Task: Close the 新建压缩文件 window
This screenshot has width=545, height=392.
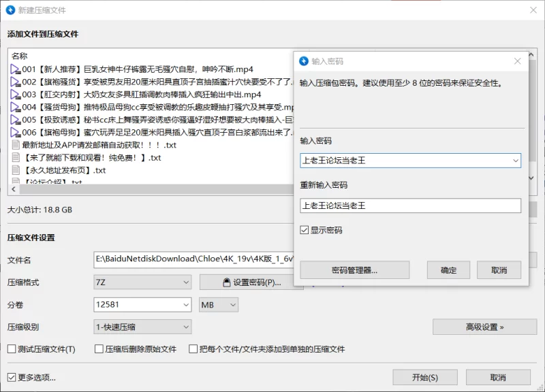Action: pyautogui.click(x=533, y=10)
